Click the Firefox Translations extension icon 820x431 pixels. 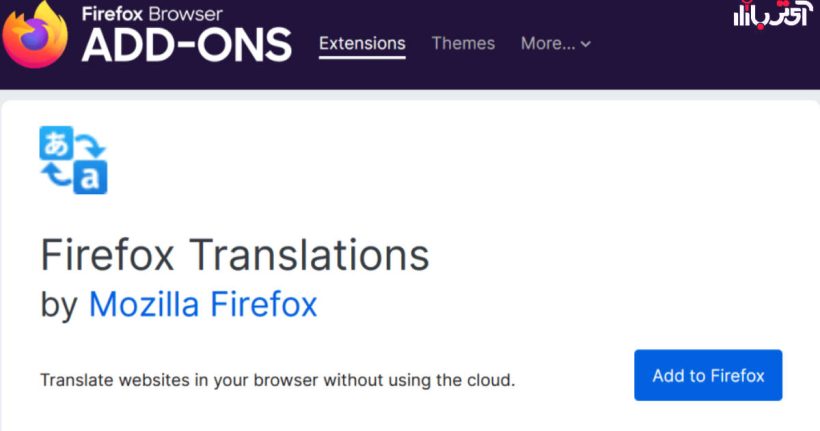(73, 160)
